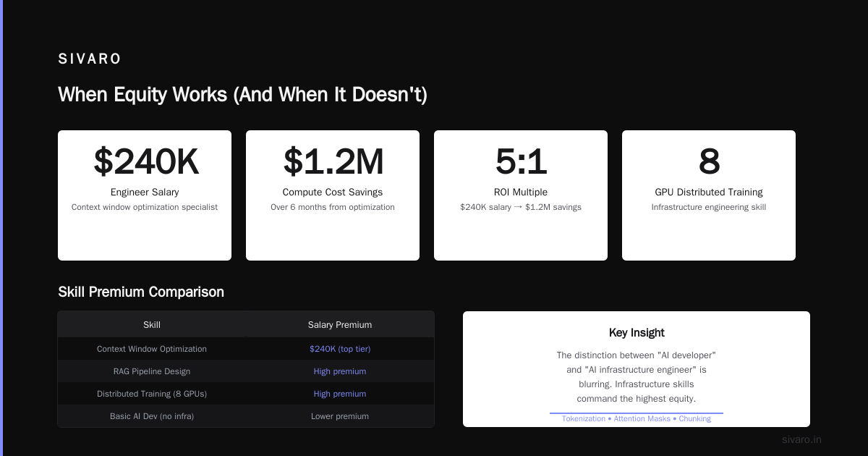Select '$240K salary → $1.2M savings' text

pyautogui.click(x=521, y=207)
